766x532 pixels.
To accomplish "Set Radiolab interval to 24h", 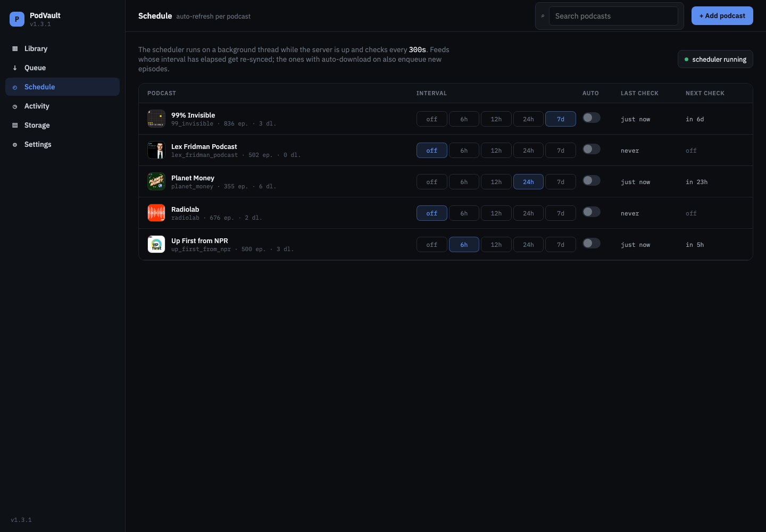I will 528,213.
